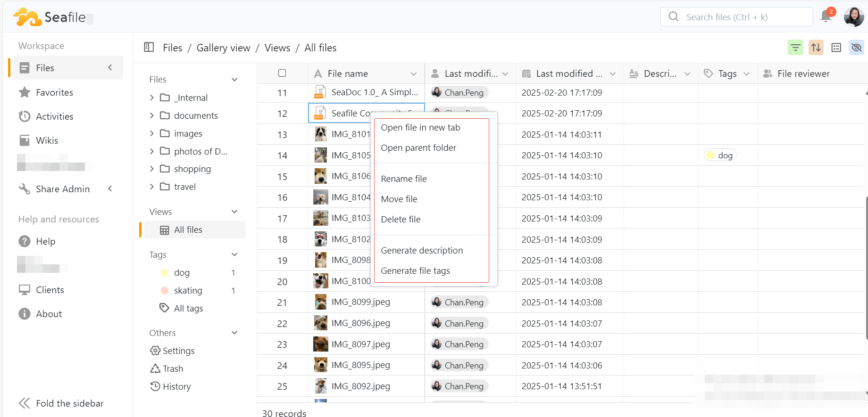Collapse the Tags section
The width and height of the screenshot is (868, 417).
point(234,254)
